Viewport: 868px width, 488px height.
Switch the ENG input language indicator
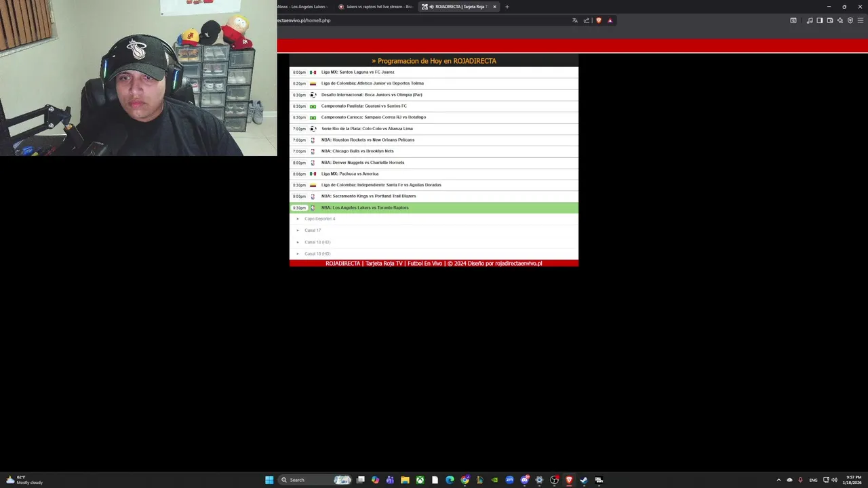coord(813,480)
